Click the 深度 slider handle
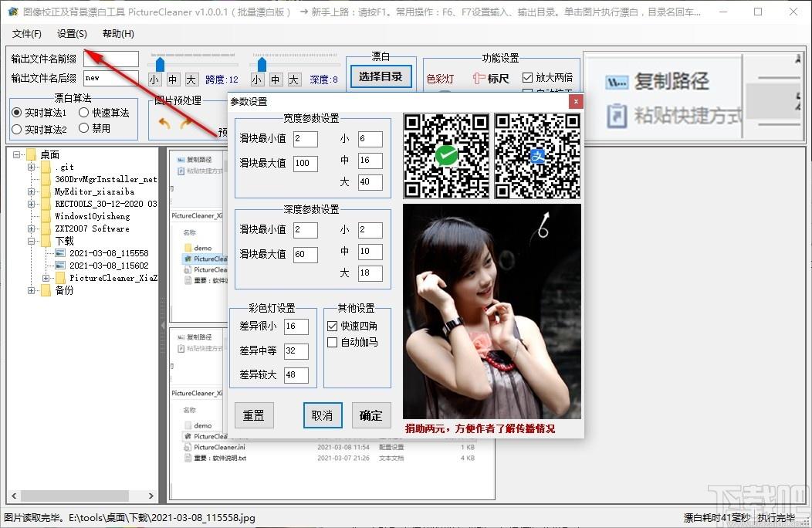The height and width of the screenshot is (528, 812). 262,64
